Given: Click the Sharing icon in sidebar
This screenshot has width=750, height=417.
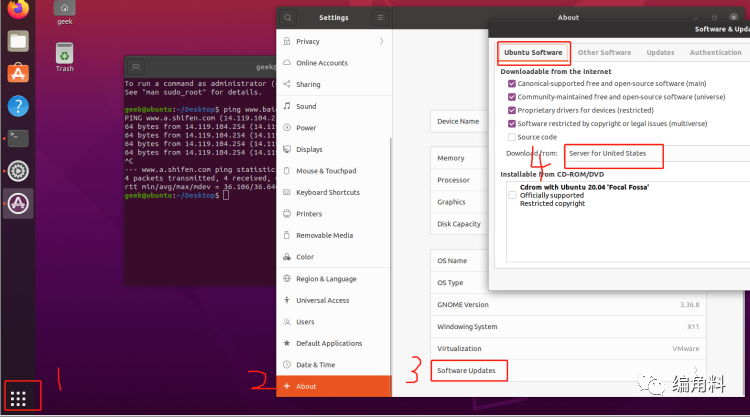Looking at the screenshot, I should click(x=287, y=84).
